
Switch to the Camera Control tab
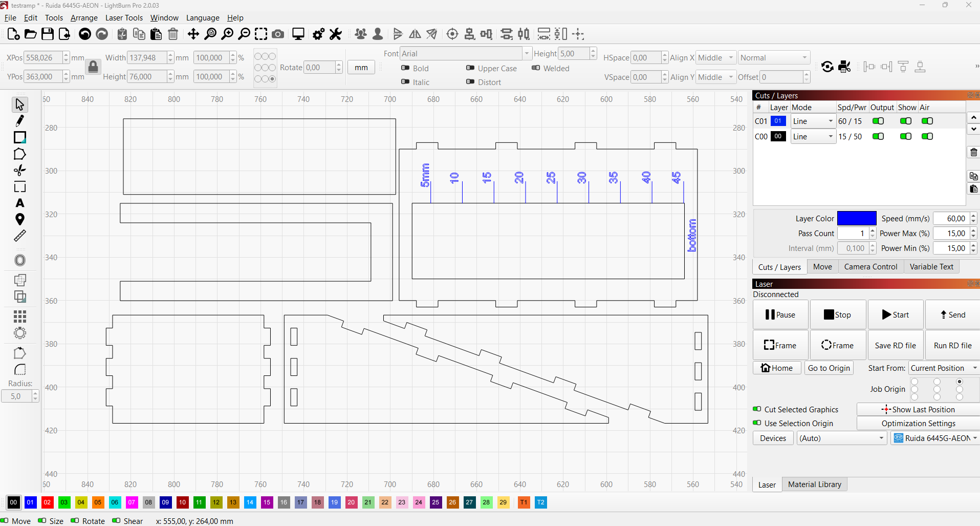tap(870, 267)
